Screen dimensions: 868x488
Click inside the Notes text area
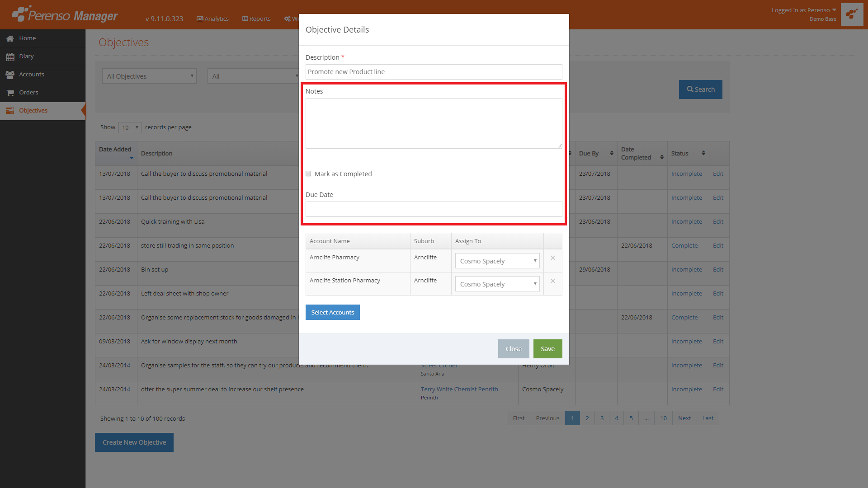pos(434,123)
